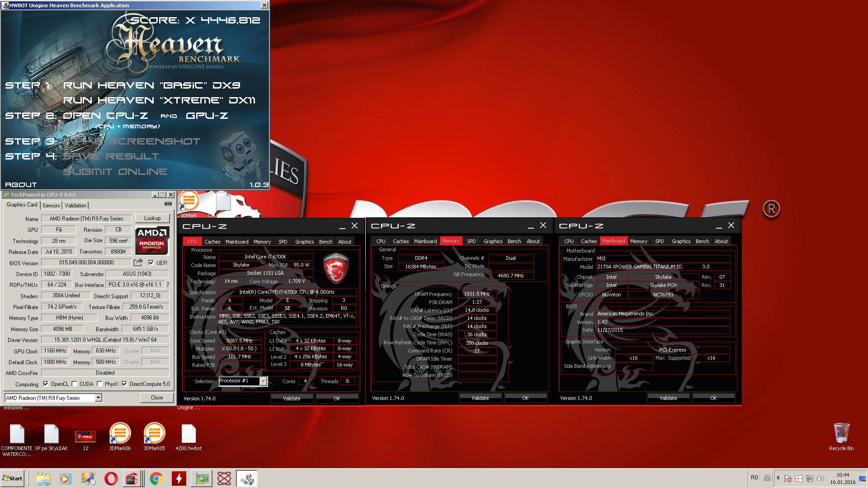Click the volume speaker tray icon
The width and height of the screenshot is (868, 488).
pyautogui.click(x=821, y=478)
